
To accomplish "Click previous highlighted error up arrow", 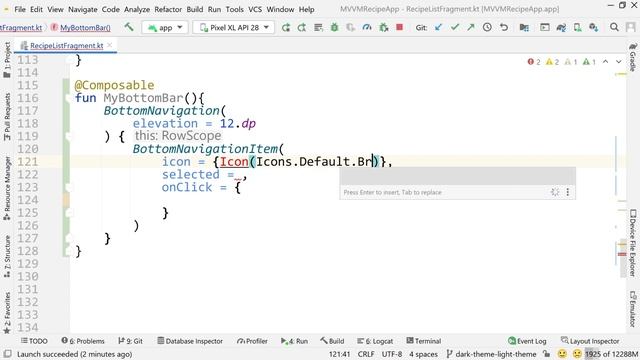I will pos(605,62).
